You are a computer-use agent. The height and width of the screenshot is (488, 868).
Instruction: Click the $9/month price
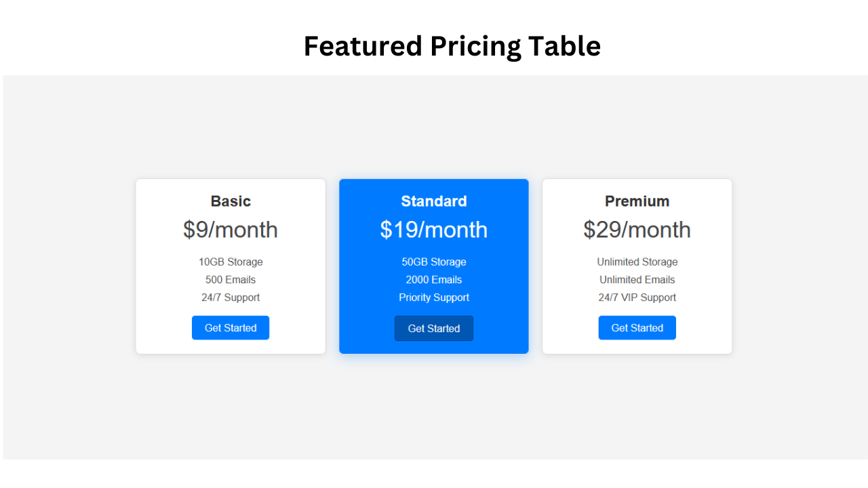coord(231,230)
